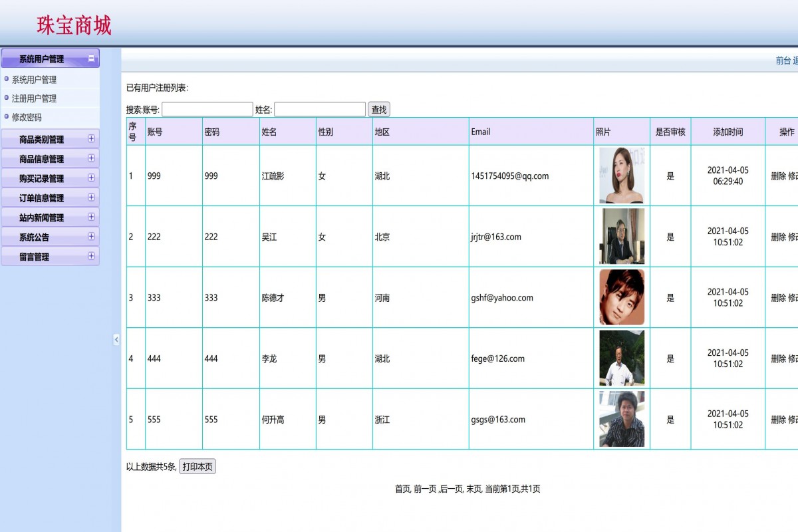Expand 商品类别管理 with its plus icon

click(x=91, y=139)
